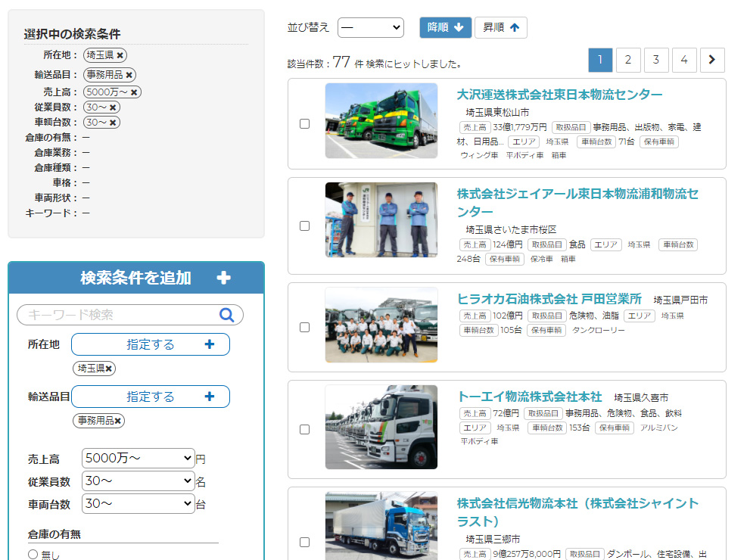Click the staff photo thumbnail of ジェイアール東日本物流
The width and height of the screenshot is (747, 560).
coord(381,220)
